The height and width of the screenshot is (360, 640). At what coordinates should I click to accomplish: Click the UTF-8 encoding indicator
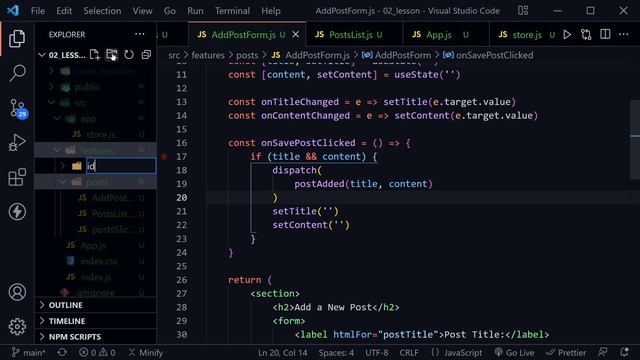click(x=377, y=352)
